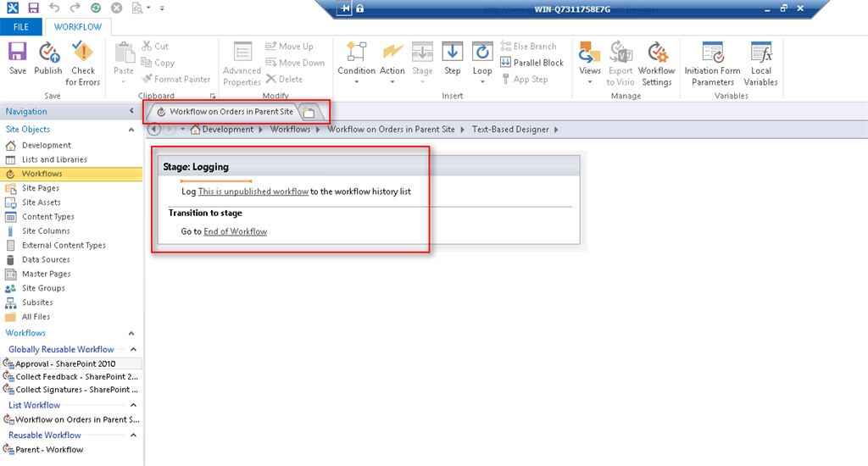868x466 pixels.
Task: Open the Condition dropdown arrow
Action: tap(357, 82)
